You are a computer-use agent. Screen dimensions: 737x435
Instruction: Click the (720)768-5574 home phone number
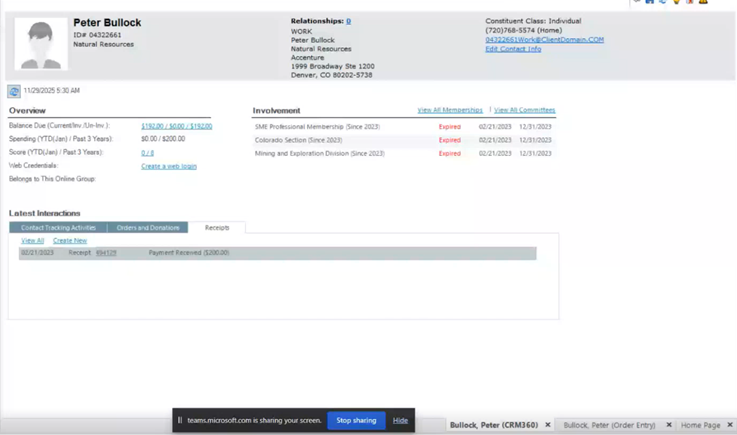[524, 30]
